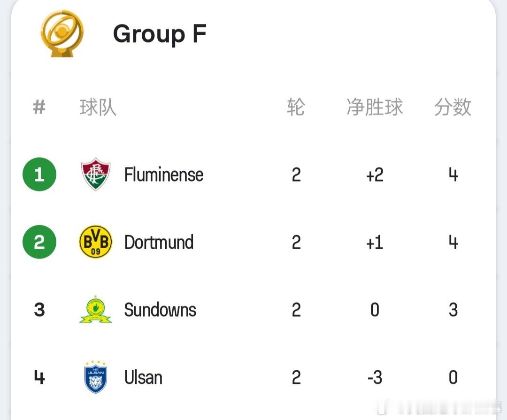This screenshot has height=420, width=507.
Task: Select Fluminense +2 goal difference value
Action: pyautogui.click(x=375, y=175)
